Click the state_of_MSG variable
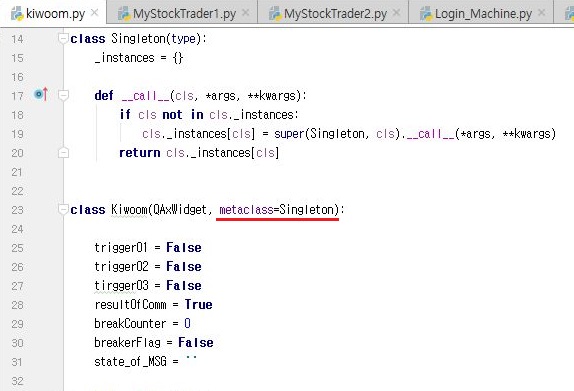 (x=130, y=362)
